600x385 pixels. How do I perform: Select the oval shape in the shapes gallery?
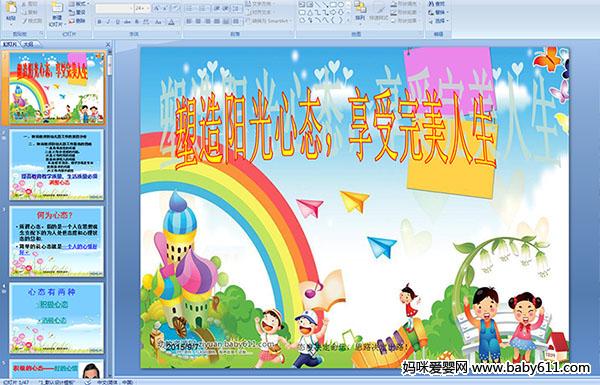341,4
